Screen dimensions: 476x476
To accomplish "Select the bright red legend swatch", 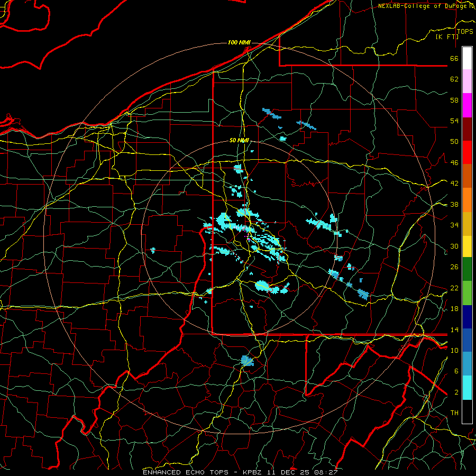I will [467, 152].
